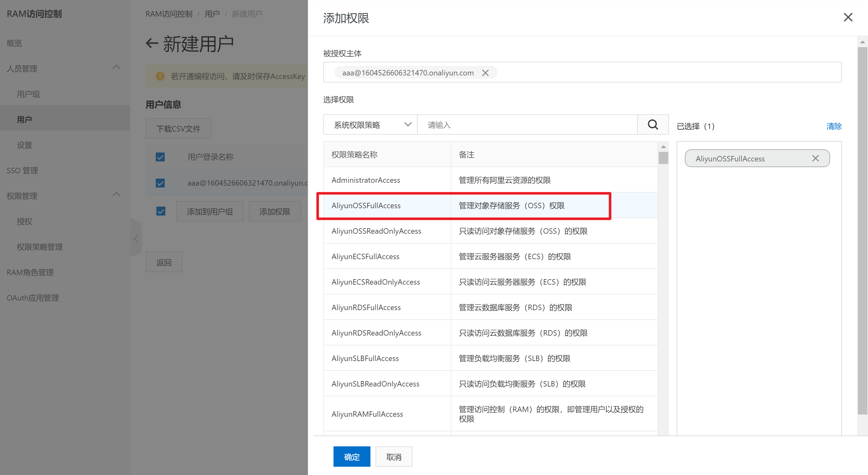Click the warning icon in the AccessKey notice

coord(160,76)
